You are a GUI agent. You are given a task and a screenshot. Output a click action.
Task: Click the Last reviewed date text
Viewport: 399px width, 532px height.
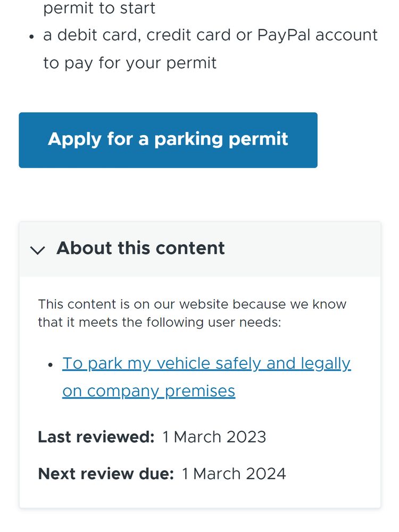pos(96,437)
